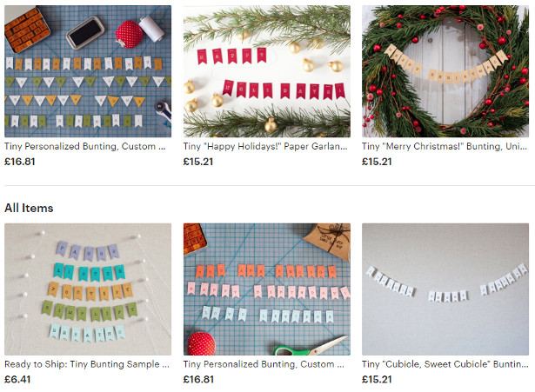
Task: Click the Tiny "Merry Christmas!" Bunting title
Action: [x=445, y=147]
